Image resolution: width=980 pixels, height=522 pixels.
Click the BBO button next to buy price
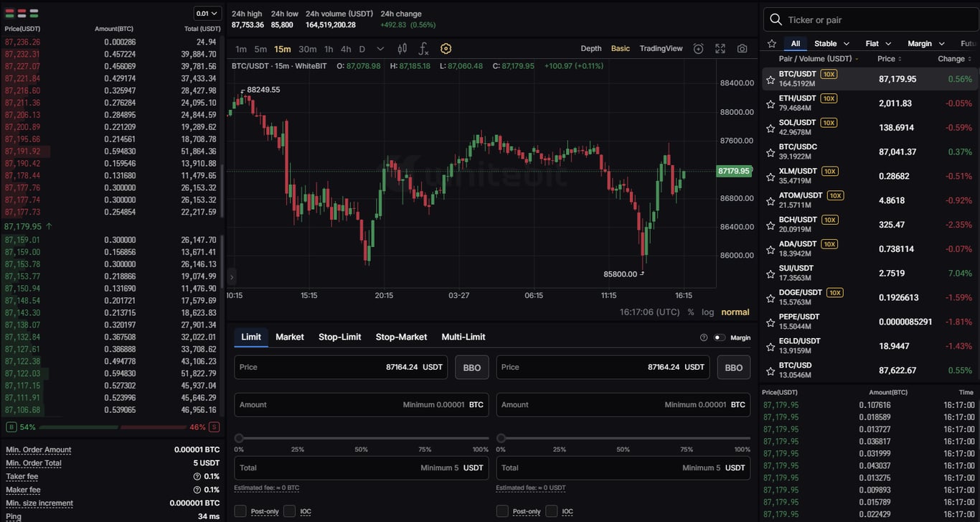471,367
